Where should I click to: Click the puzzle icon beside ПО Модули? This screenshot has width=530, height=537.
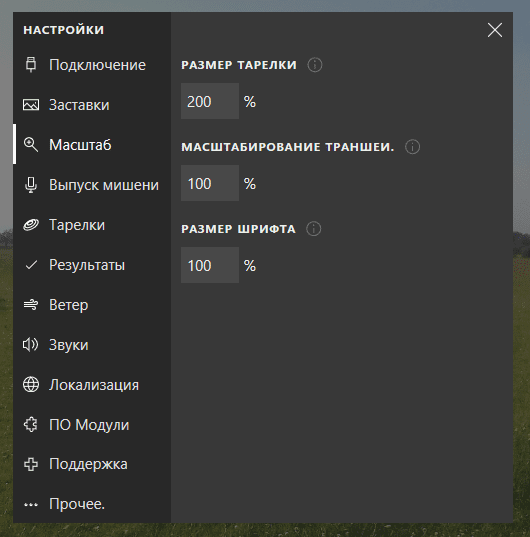[31, 425]
